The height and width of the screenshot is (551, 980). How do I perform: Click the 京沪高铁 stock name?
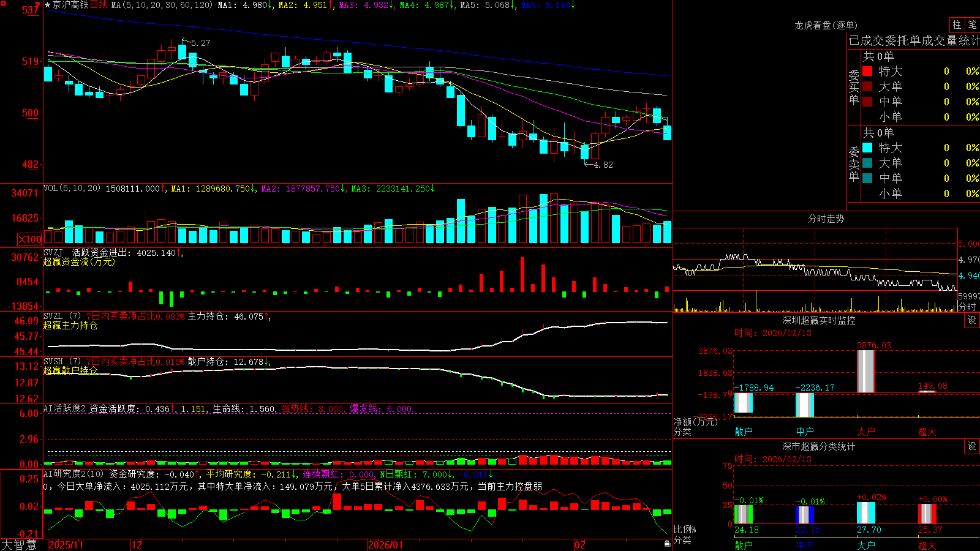[x=70, y=5]
